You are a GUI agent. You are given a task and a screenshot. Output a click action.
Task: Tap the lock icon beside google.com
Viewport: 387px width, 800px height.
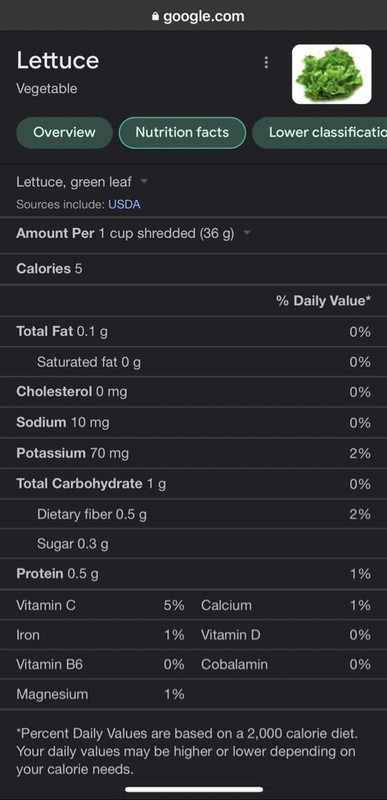pyautogui.click(x=156, y=17)
